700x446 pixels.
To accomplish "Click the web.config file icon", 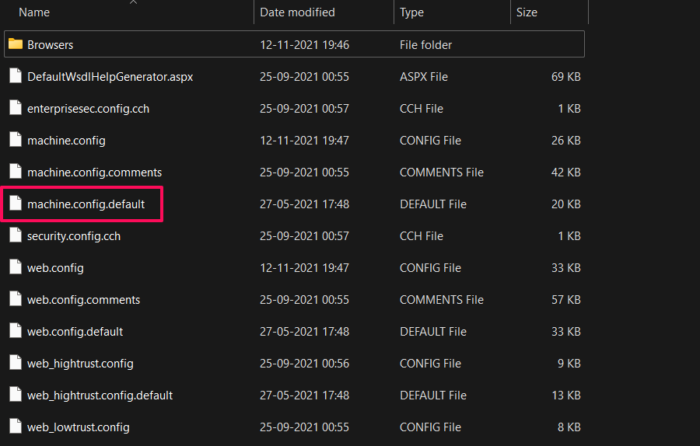I will pos(15,268).
